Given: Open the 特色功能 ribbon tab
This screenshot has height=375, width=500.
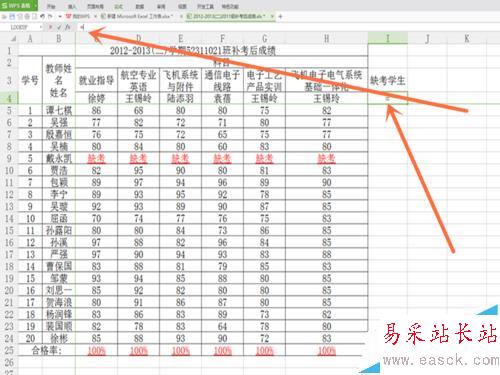Looking at the screenshot, I should (230, 6).
